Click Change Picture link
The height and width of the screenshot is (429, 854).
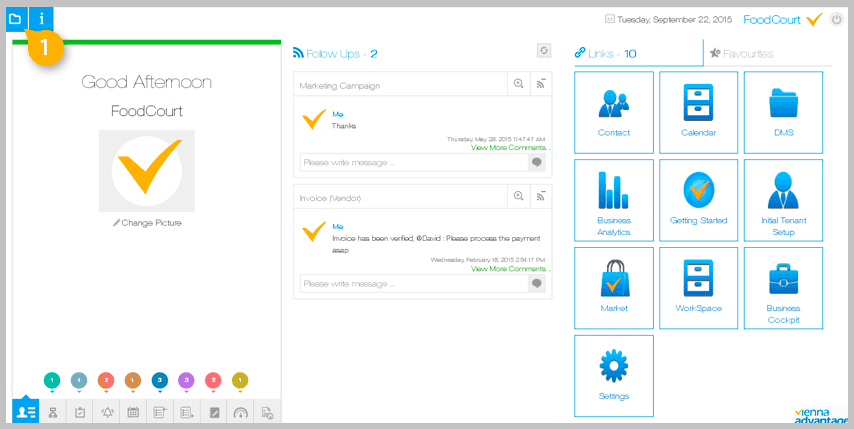pyautogui.click(x=147, y=223)
